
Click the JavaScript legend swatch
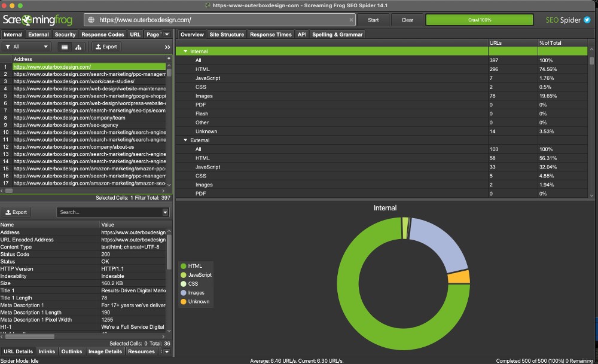pyautogui.click(x=184, y=275)
